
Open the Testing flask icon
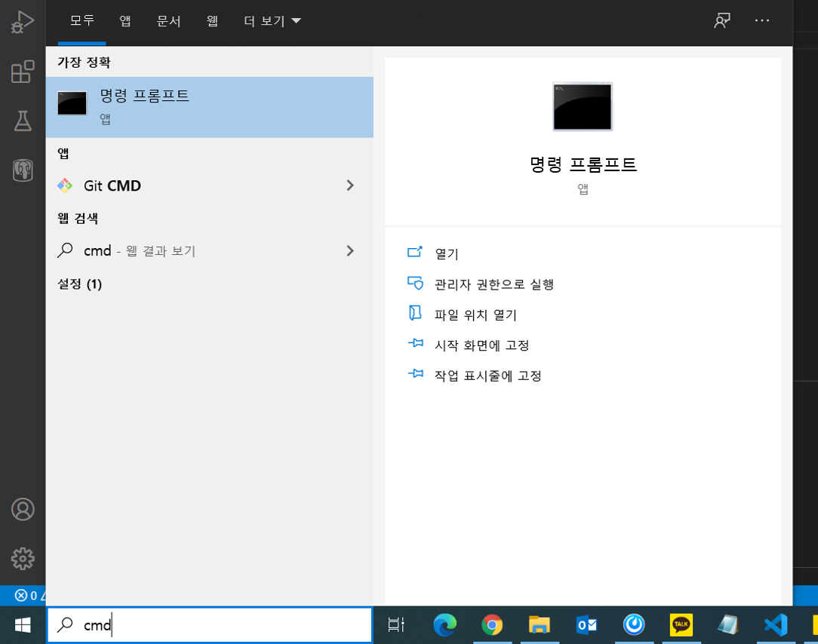click(x=23, y=121)
